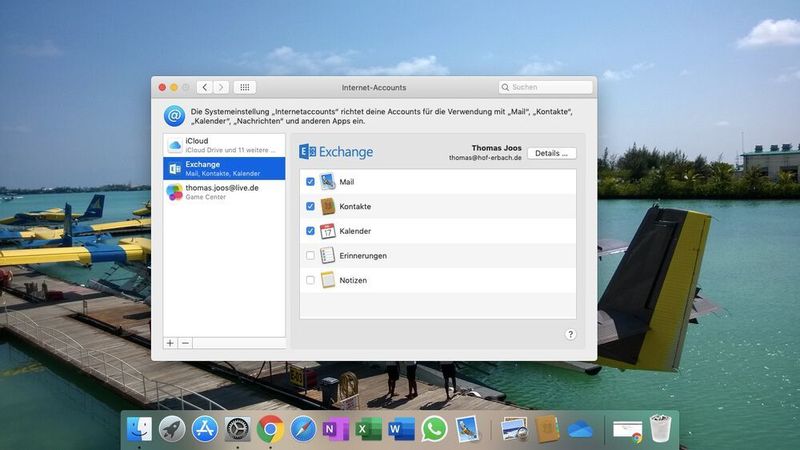Click the Exchange logo in detail pane
This screenshot has width=800, height=450.
336,152
